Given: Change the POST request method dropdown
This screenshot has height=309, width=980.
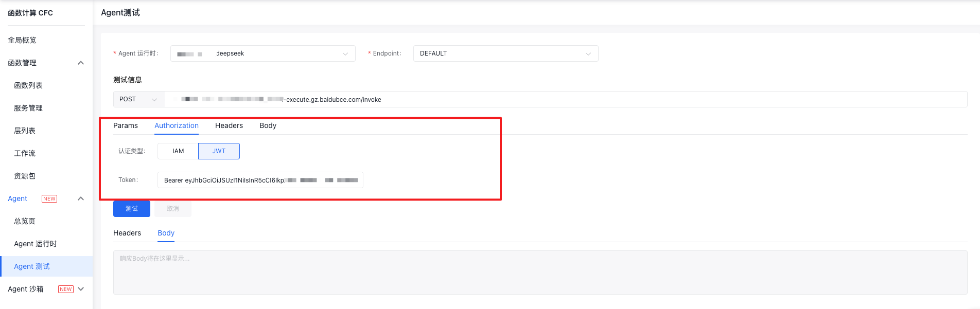Looking at the screenshot, I should tap(138, 99).
